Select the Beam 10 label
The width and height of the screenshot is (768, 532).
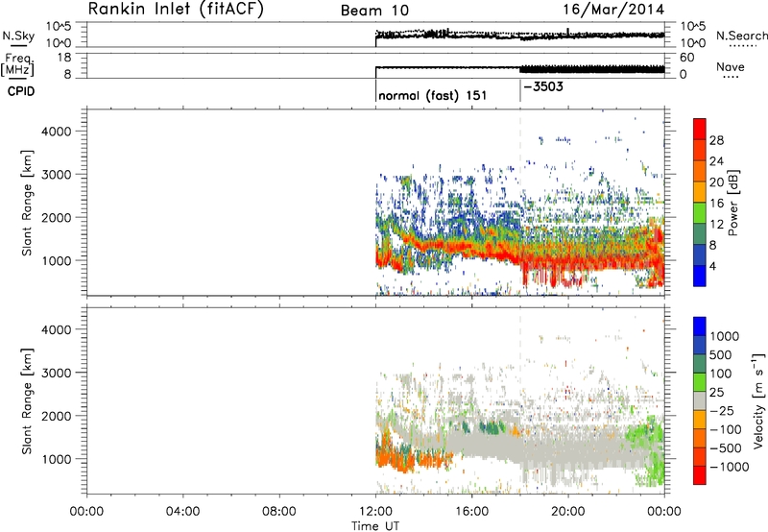click(x=375, y=11)
